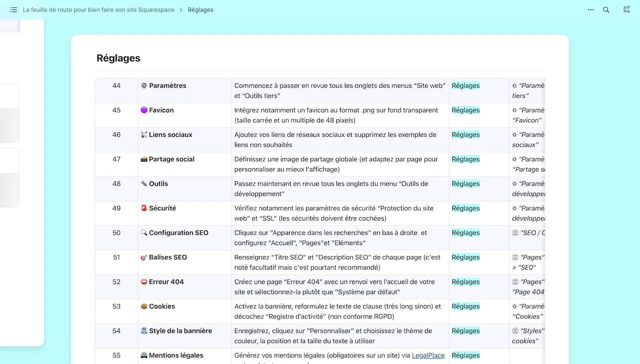The height and width of the screenshot is (364, 640).
Task: Click the highlighted "Réglages" tag in row 55
Action: tap(465, 355)
